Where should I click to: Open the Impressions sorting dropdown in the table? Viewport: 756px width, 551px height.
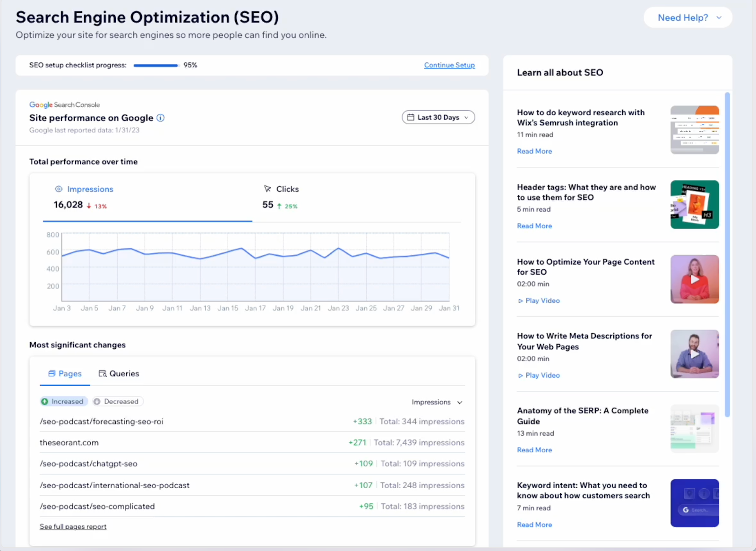[436, 402]
